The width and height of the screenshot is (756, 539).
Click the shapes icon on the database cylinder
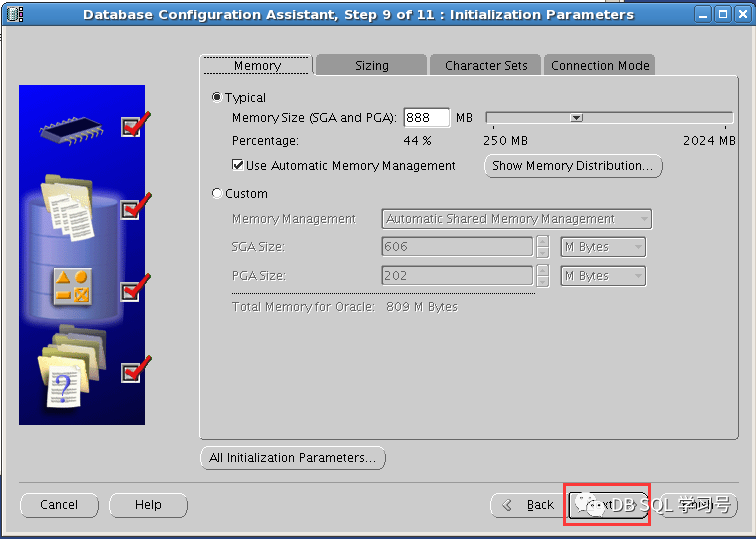72,287
